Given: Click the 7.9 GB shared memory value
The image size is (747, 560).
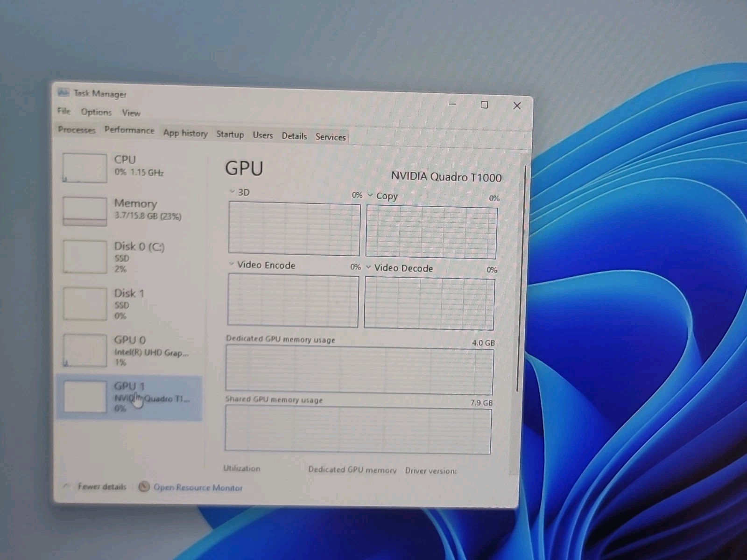Looking at the screenshot, I should click(x=481, y=403).
